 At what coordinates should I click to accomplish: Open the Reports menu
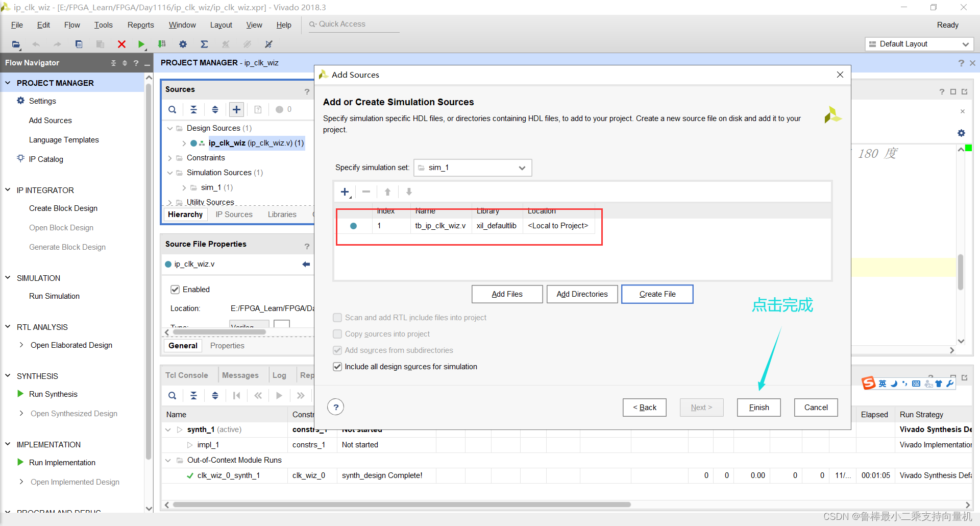point(140,25)
